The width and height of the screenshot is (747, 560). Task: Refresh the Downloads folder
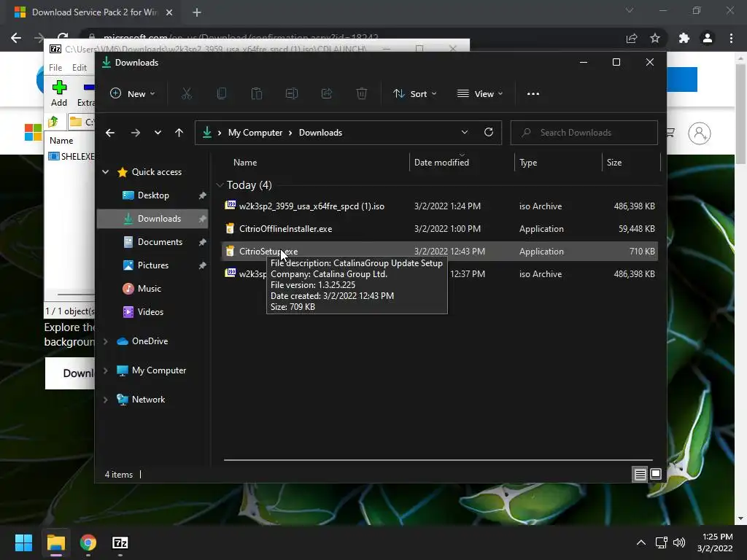tap(488, 133)
